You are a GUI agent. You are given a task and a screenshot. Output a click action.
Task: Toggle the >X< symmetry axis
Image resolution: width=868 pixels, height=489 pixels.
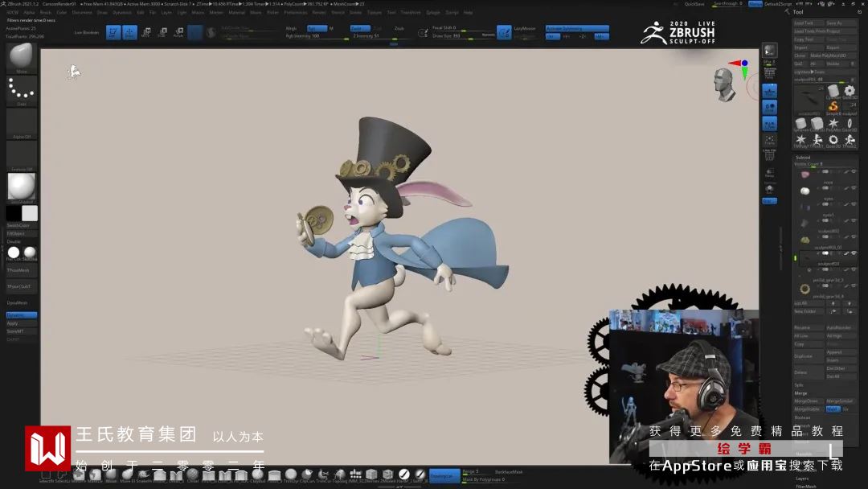click(x=552, y=36)
